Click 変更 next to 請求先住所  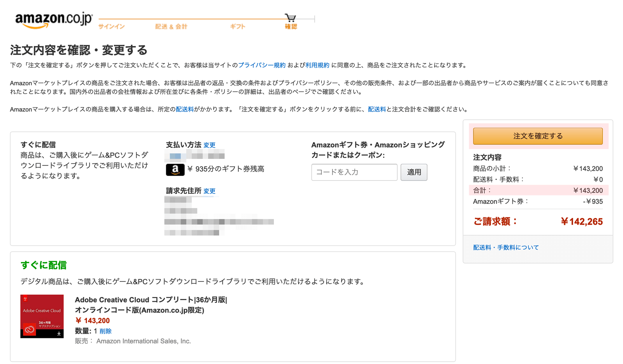tap(209, 191)
